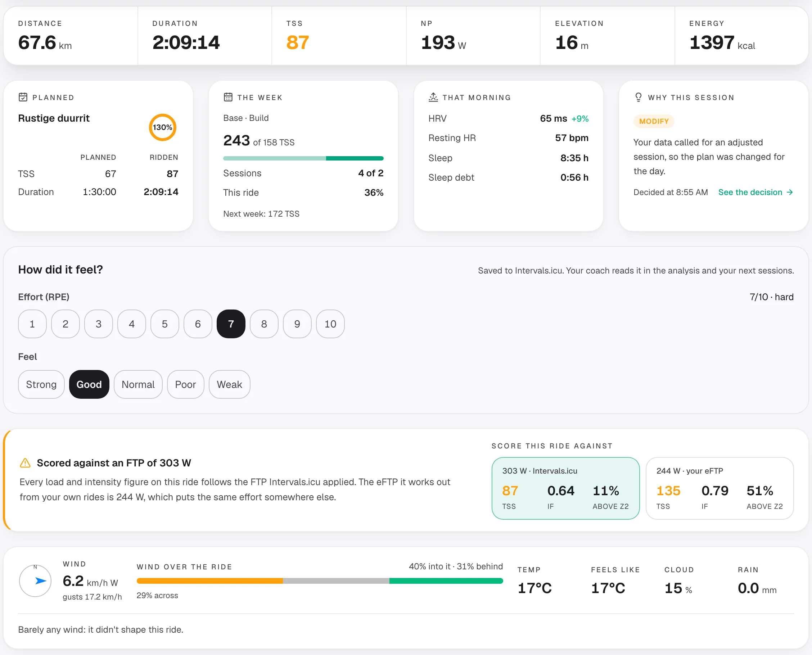Screen dimensions: 812x655
Task: Click the arrow after See the decision
Action: [x=790, y=193]
